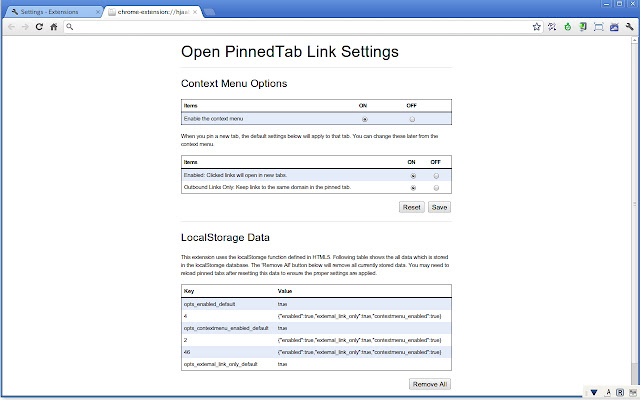
Task: Click the rightmost tray icon after R
Action: [633, 392]
